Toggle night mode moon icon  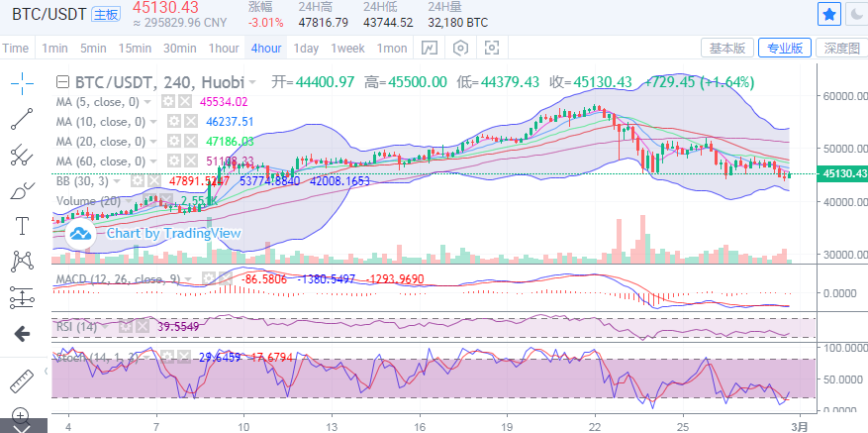click(x=856, y=15)
